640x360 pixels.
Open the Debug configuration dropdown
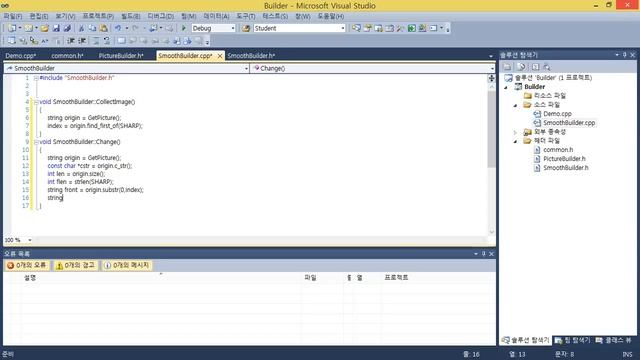tap(233, 28)
